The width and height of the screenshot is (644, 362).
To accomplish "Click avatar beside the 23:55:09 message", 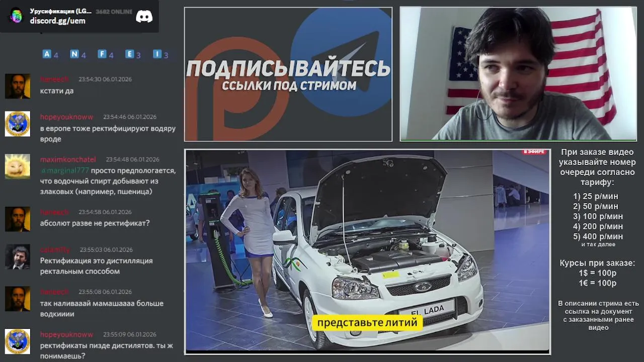I will click(x=18, y=341).
